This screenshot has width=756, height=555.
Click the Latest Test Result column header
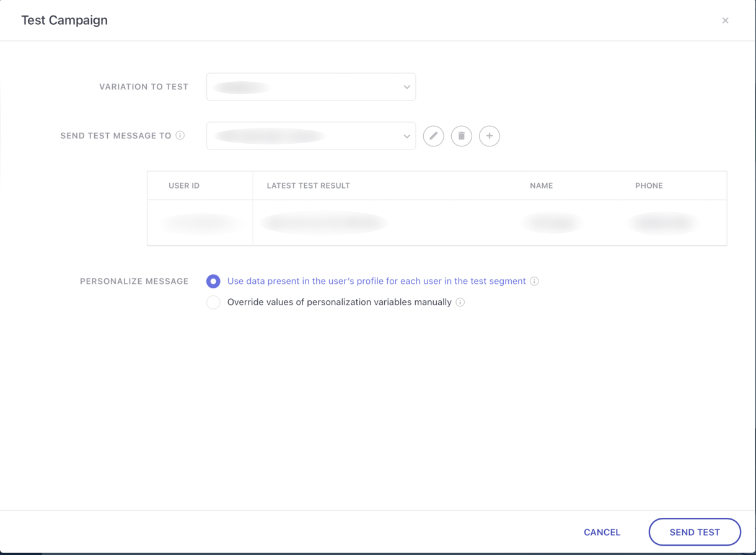pos(309,185)
